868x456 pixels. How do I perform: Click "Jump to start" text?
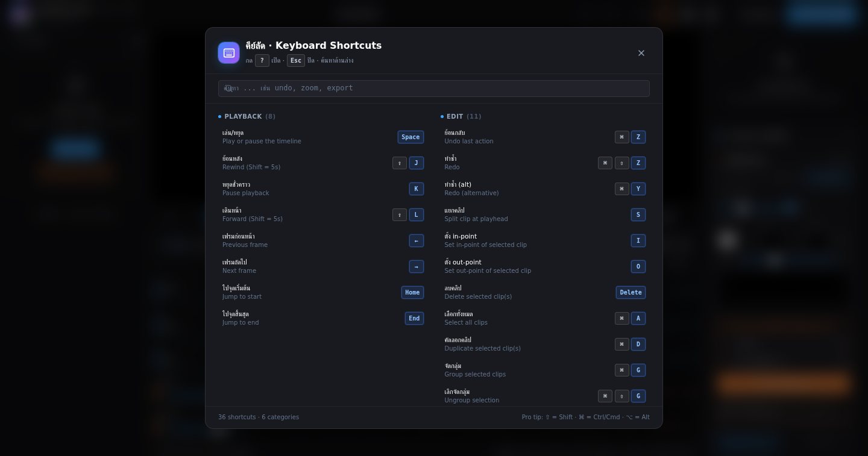coord(242,297)
